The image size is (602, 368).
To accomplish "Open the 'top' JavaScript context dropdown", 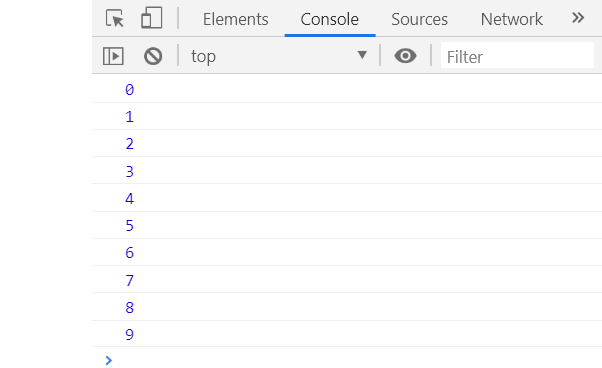I will (x=279, y=56).
